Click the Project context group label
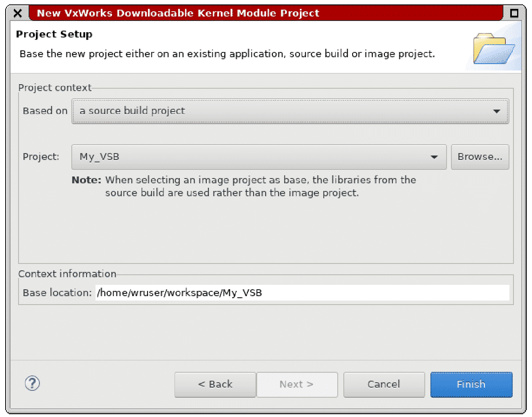This screenshot has width=532, height=417. pyautogui.click(x=55, y=87)
